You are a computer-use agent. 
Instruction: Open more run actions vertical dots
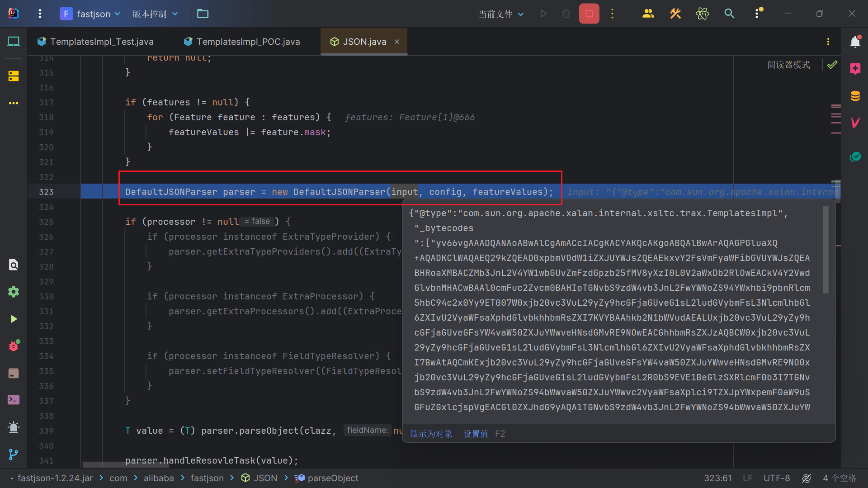(x=613, y=14)
